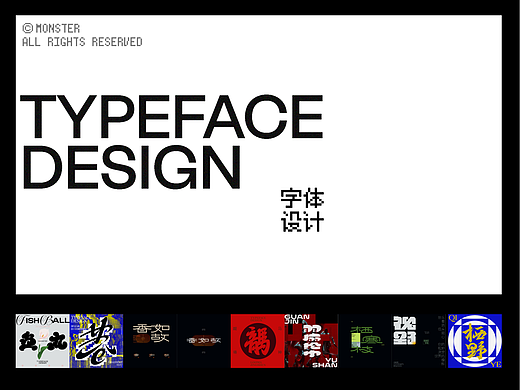Click the DESIGN heading text
Image resolution: width=520 pixels, height=390 pixels.
pyautogui.click(x=131, y=167)
